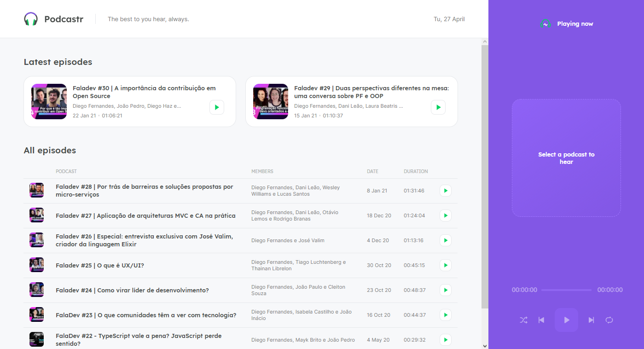Click the 'Playing now' label
This screenshot has width=644, height=349.
click(575, 23)
